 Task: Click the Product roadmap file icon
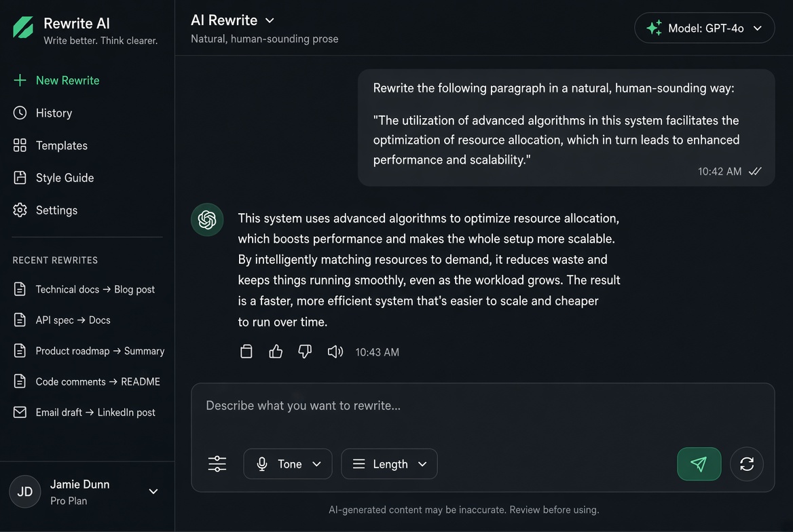20,351
